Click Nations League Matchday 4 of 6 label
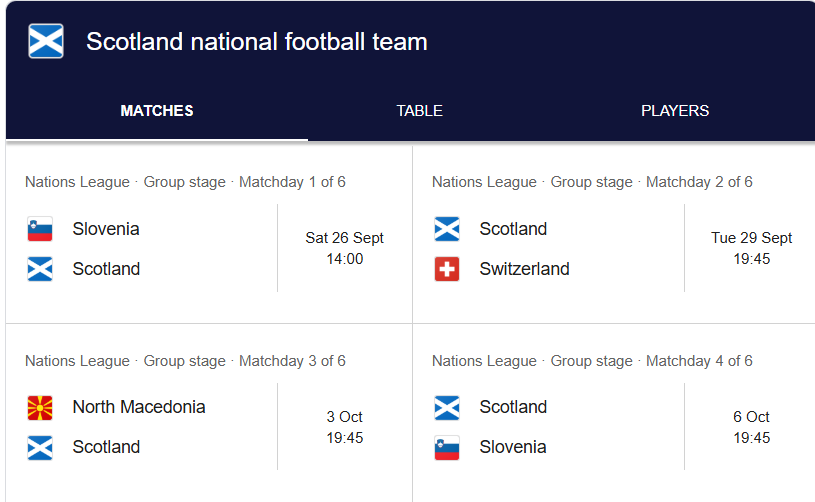Image resolution: width=815 pixels, height=502 pixels. pyautogui.click(x=592, y=361)
